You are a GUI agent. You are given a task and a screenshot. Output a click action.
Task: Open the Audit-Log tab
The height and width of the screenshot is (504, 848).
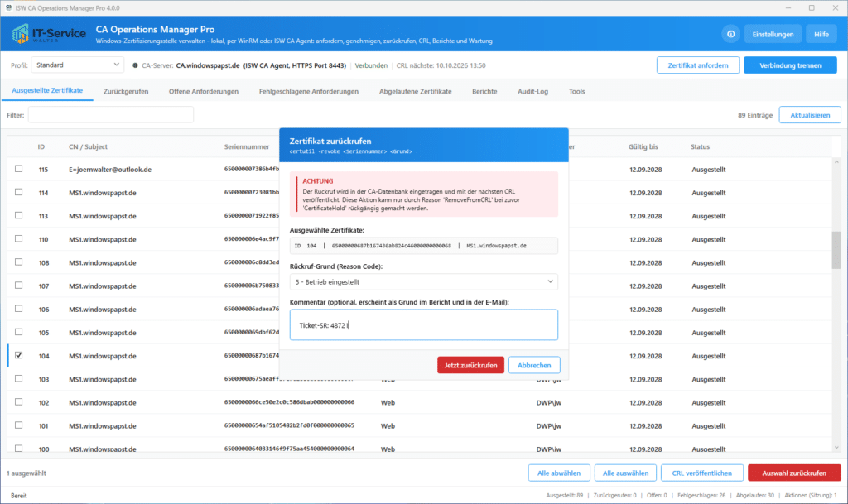tap(532, 91)
